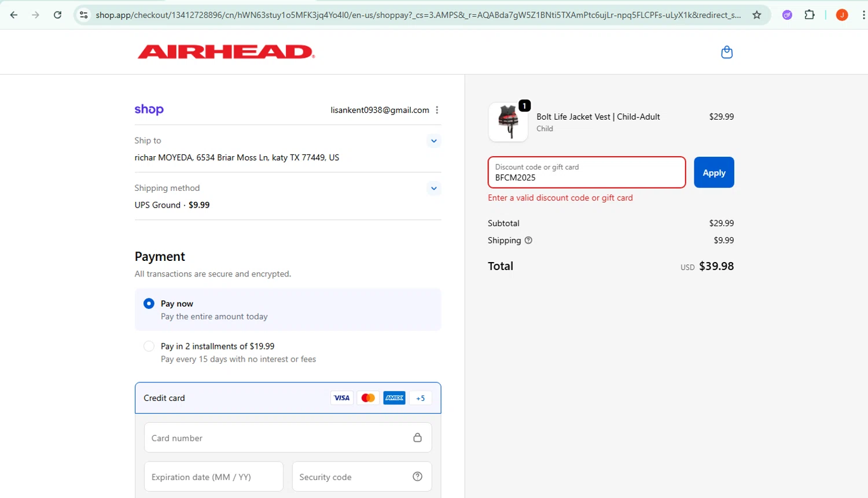Click the Security code field
The width and height of the screenshot is (868, 498).
tap(362, 477)
